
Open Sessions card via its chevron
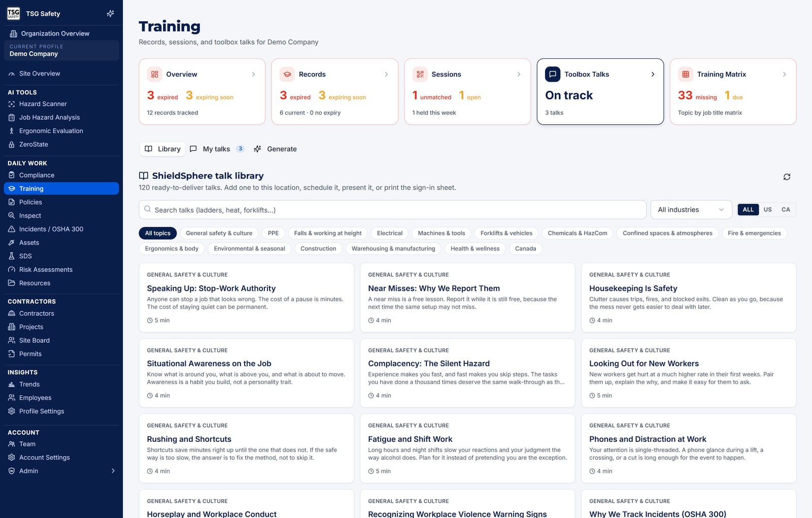[519, 74]
